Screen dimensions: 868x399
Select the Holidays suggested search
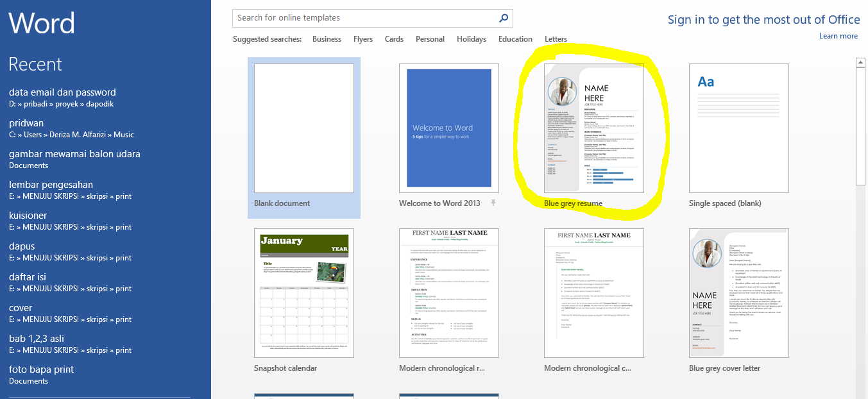tap(472, 39)
